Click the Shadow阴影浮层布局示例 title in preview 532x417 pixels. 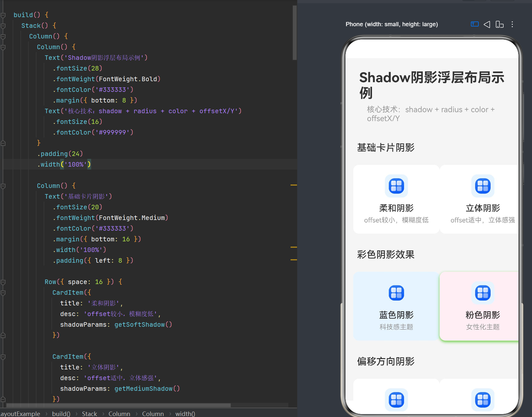[431, 85]
